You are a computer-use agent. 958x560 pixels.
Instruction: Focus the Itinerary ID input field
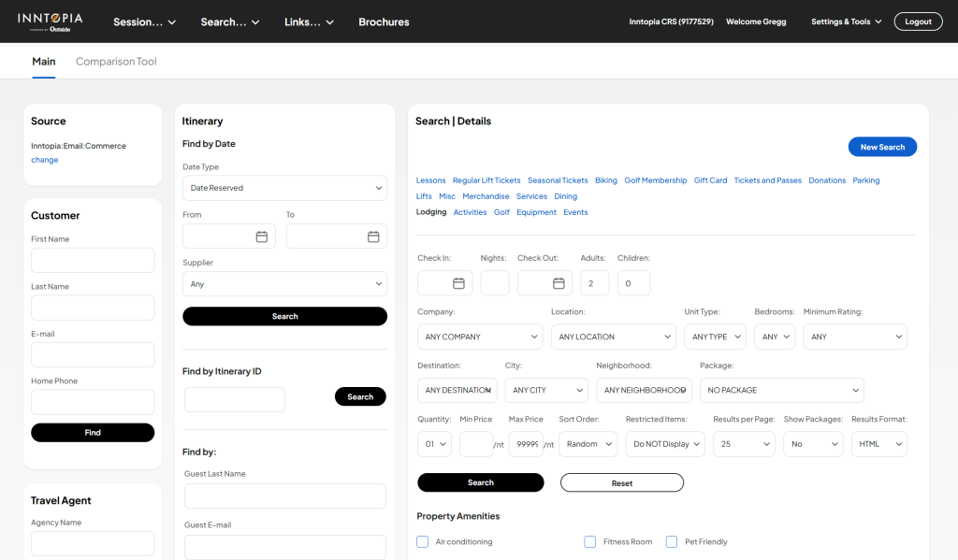click(x=235, y=399)
